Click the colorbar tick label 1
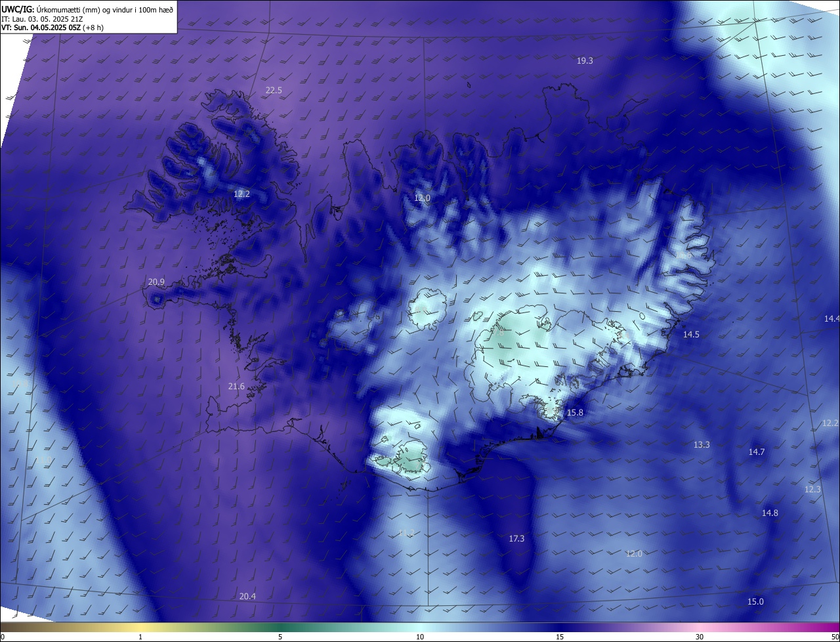The image size is (840, 642). click(140, 637)
